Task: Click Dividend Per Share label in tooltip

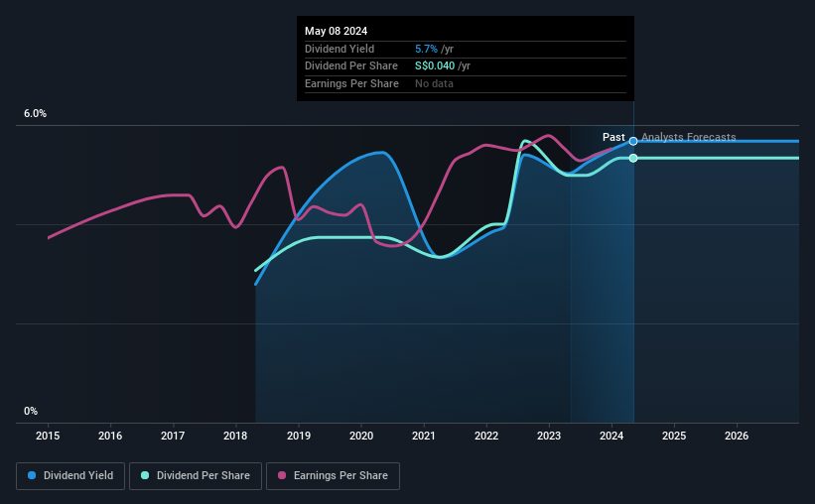Action: [351, 66]
